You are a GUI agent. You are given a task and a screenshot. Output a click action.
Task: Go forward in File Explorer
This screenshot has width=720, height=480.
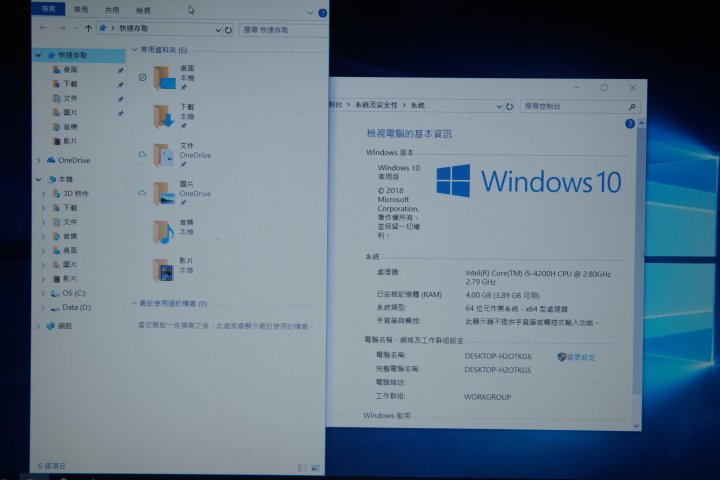click(62, 28)
